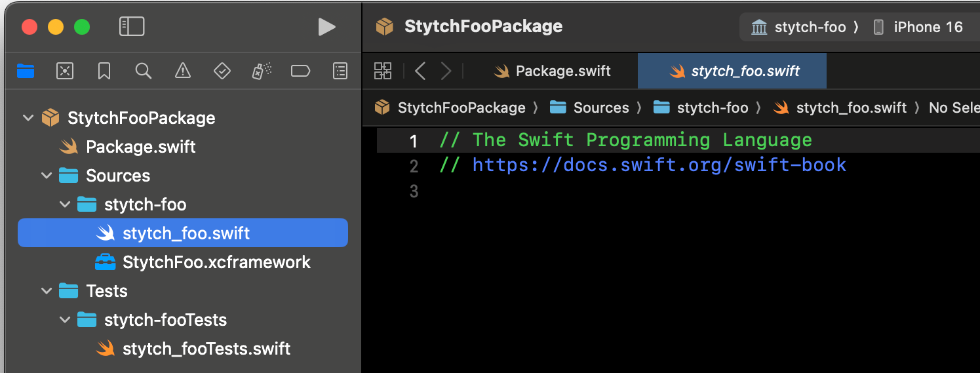Click line number 2 in gutter
Image resolution: width=980 pixels, height=373 pixels.
click(414, 166)
